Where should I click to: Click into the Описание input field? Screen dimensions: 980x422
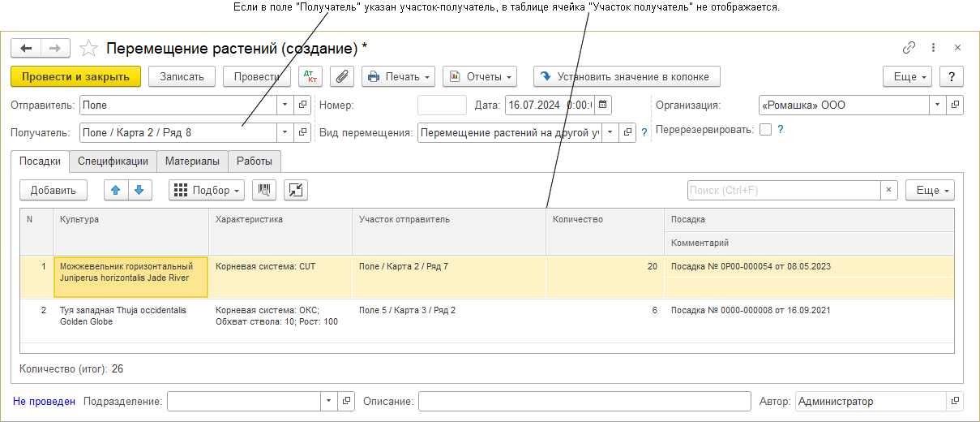(584, 401)
